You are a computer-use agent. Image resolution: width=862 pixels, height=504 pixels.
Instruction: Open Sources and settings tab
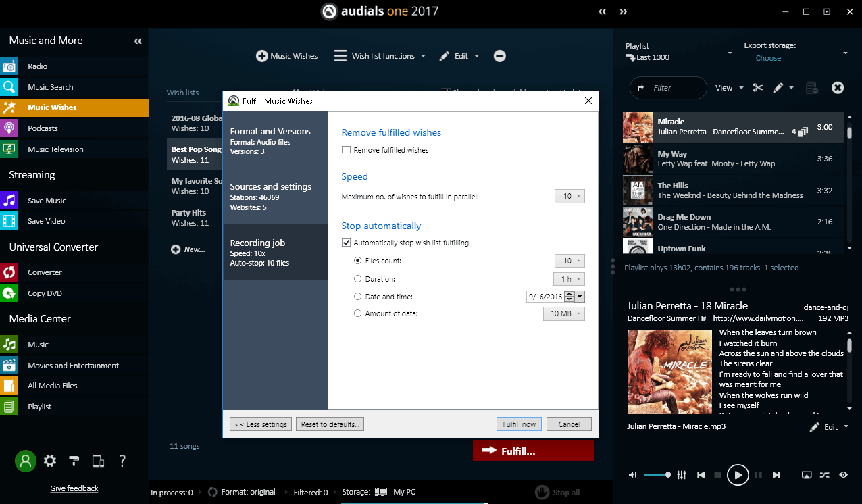click(x=275, y=196)
